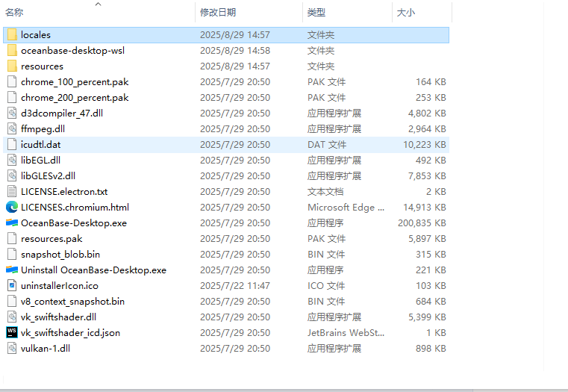Select the file name snapshot_blob.bin
This screenshot has width=568, height=392.
[60, 255]
